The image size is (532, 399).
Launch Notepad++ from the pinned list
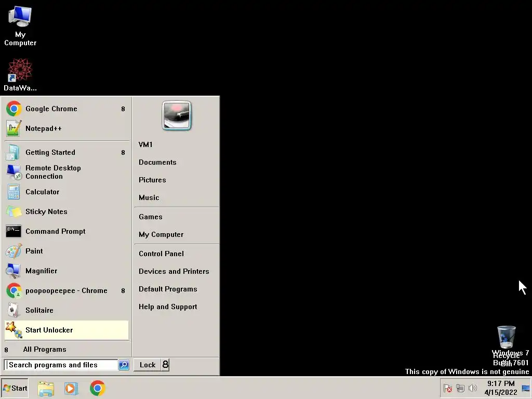pos(66,129)
